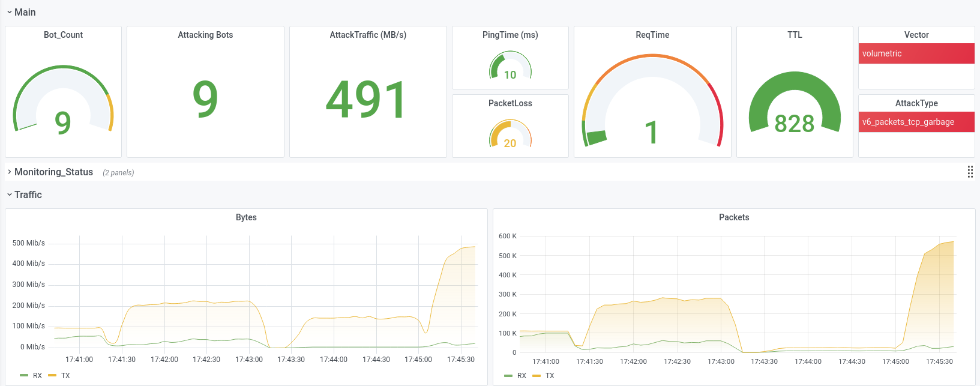Open the AttackType panel title menu
This screenshot has width=980, height=386.
coord(916,103)
